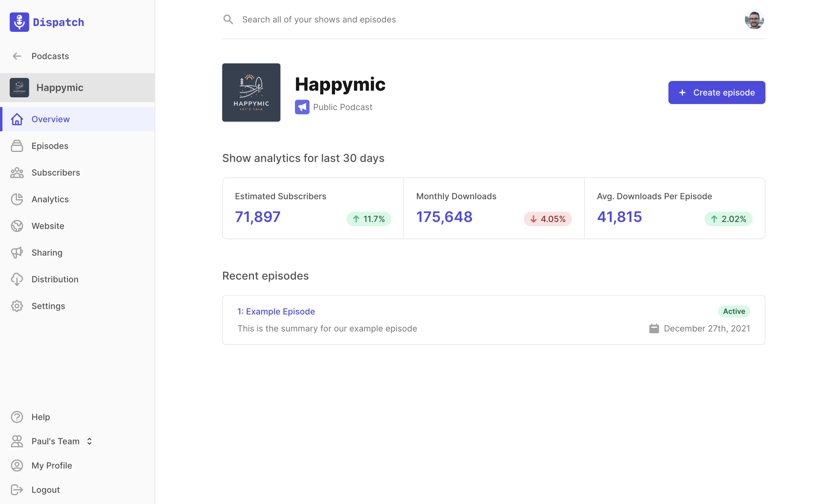
Task: Open the Help menu item
Action: [40, 417]
